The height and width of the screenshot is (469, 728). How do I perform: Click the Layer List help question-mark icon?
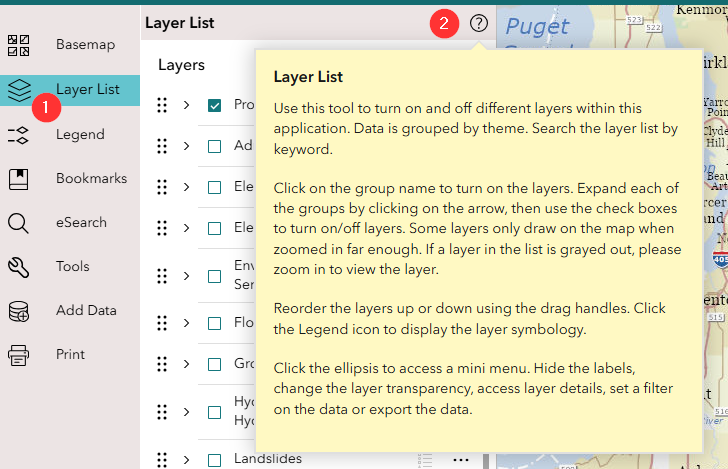click(x=479, y=23)
